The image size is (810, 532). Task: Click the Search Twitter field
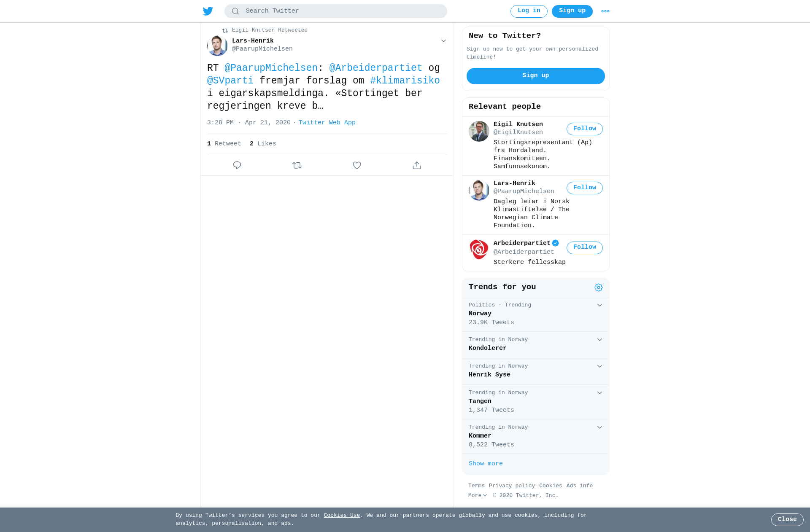[336, 11]
